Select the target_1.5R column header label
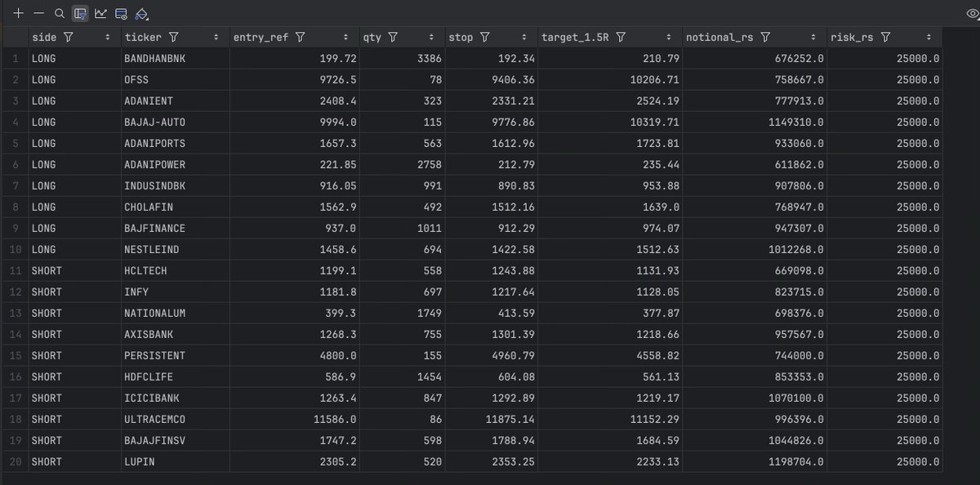Viewport: 980px width, 485px height. (576, 38)
